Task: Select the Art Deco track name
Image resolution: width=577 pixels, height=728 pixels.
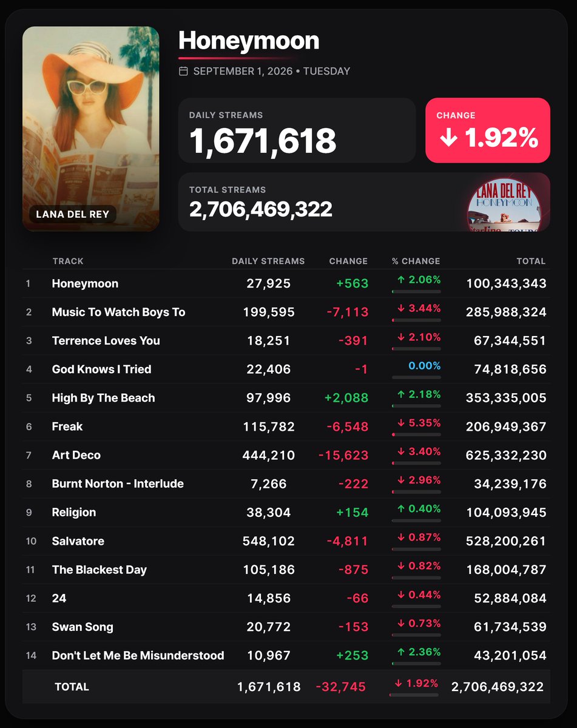Action: (76, 455)
